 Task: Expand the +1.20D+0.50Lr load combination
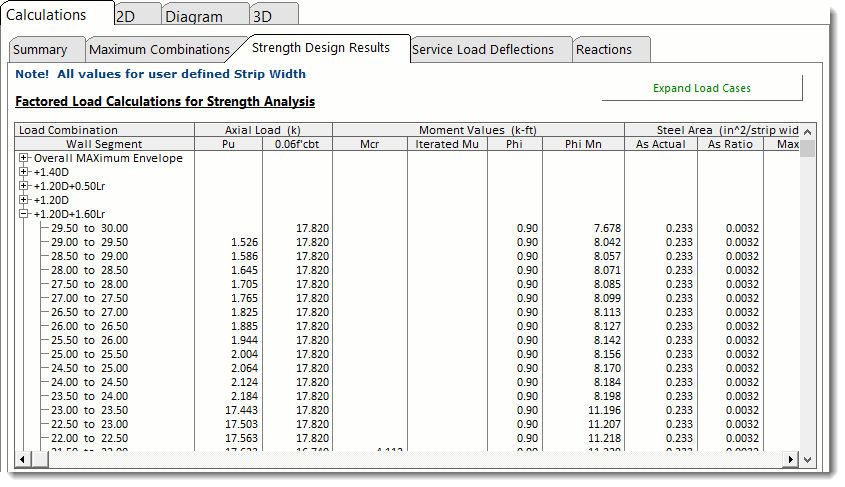click(24, 186)
